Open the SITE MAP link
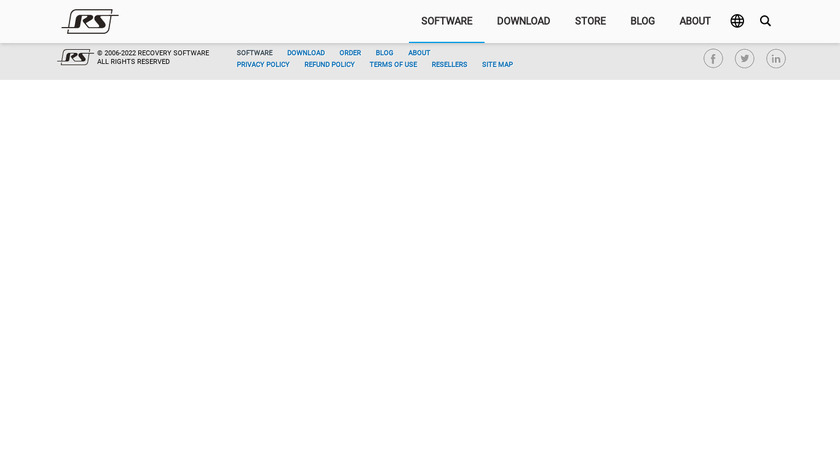 point(497,65)
